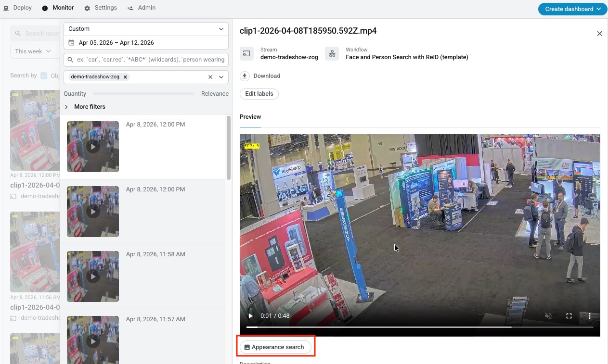Click the Appearance search button
This screenshot has width=608, height=364.
tap(275, 347)
